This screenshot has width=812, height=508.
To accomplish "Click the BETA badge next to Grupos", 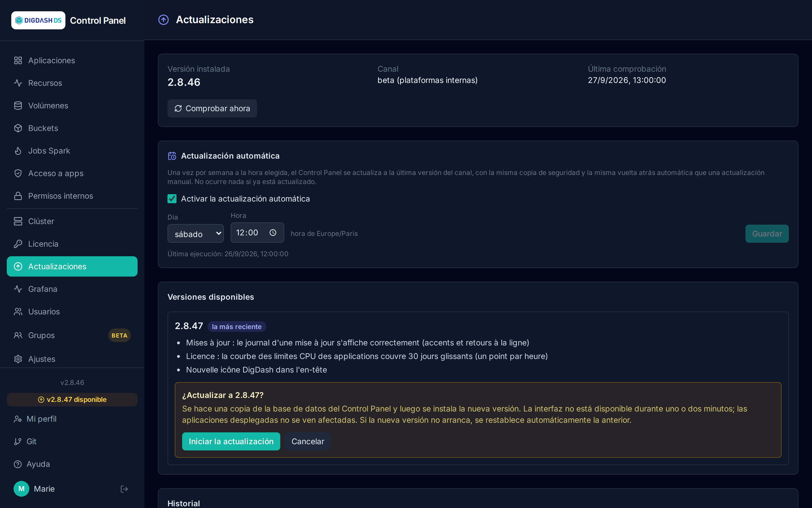I will [x=119, y=335].
